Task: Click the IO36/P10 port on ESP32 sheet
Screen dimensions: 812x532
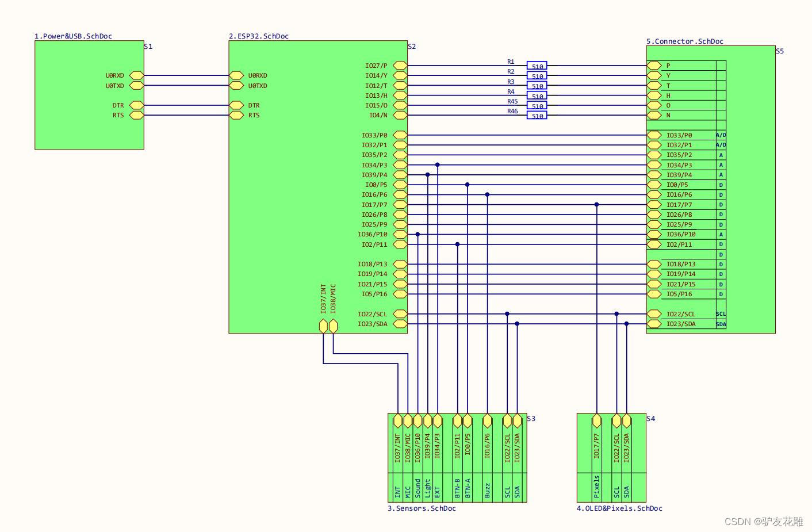Action: pos(400,234)
